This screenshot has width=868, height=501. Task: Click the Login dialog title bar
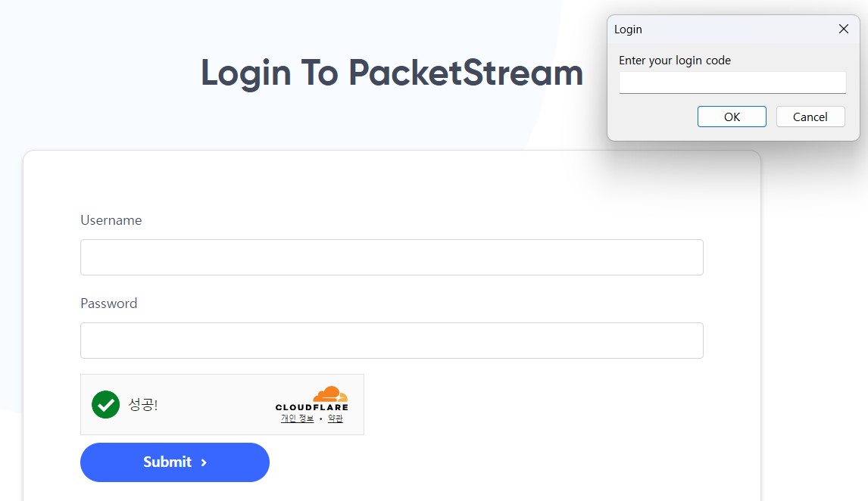pos(682,29)
